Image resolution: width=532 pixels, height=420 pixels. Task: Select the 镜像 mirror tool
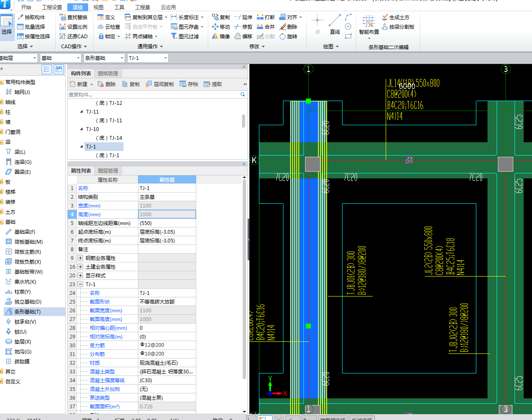pyautogui.click(x=221, y=36)
